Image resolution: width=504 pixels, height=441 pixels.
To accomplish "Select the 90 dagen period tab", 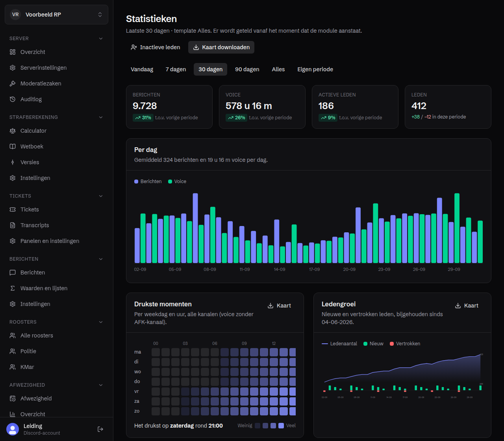I will click(x=247, y=69).
